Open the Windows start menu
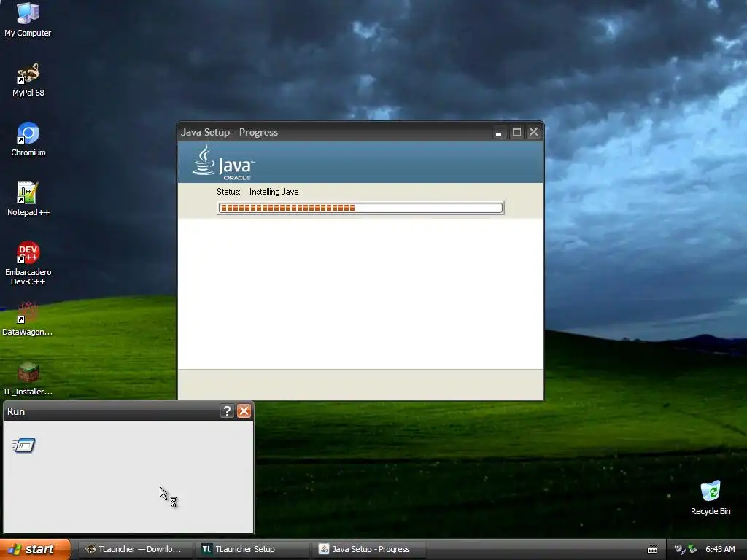This screenshot has width=747, height=560. pyautogui.click(x=35, y=549)
